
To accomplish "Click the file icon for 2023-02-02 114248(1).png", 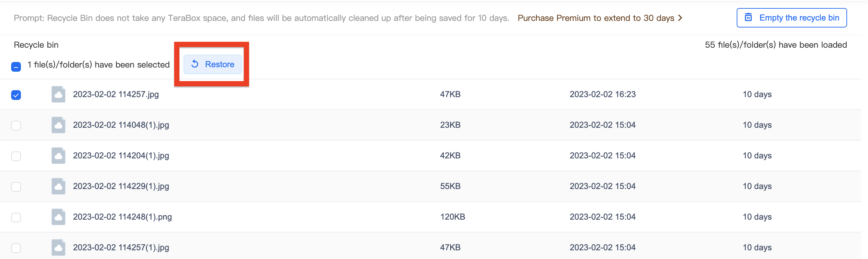I will (x=59, y=217).
